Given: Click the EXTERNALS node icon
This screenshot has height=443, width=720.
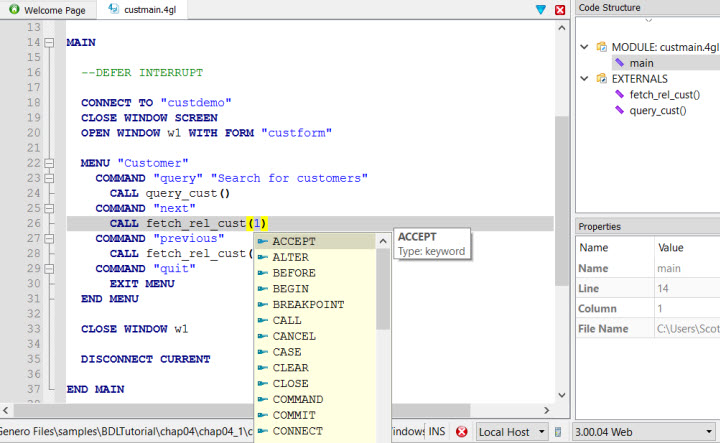Looking at the screenshot, I should [602, 79].
